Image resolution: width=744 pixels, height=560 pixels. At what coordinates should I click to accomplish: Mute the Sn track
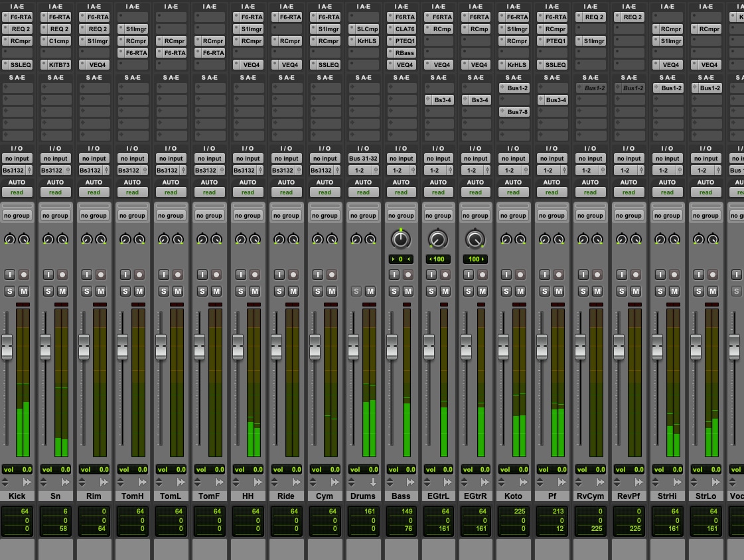pos(62,291)
